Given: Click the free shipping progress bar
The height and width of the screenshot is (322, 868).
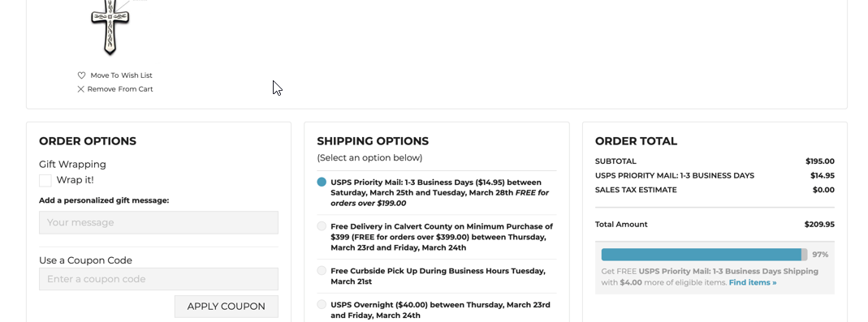Looking at the screenshot, I should pos(705,255).
